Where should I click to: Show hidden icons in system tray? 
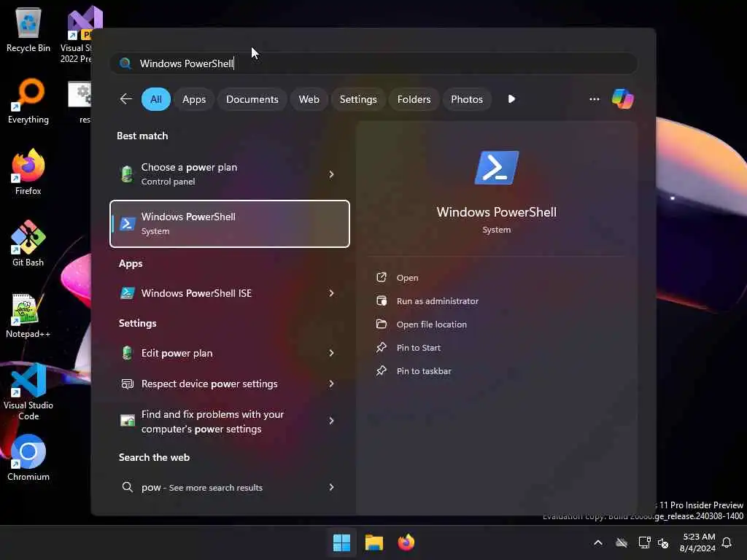pyautogui.click(x=598, y=542)
